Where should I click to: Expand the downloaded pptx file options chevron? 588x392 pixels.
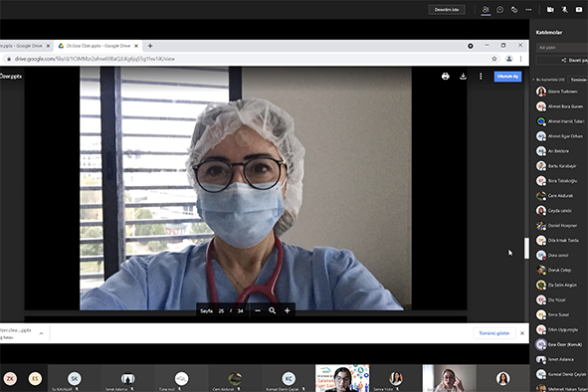coord(41,333)
